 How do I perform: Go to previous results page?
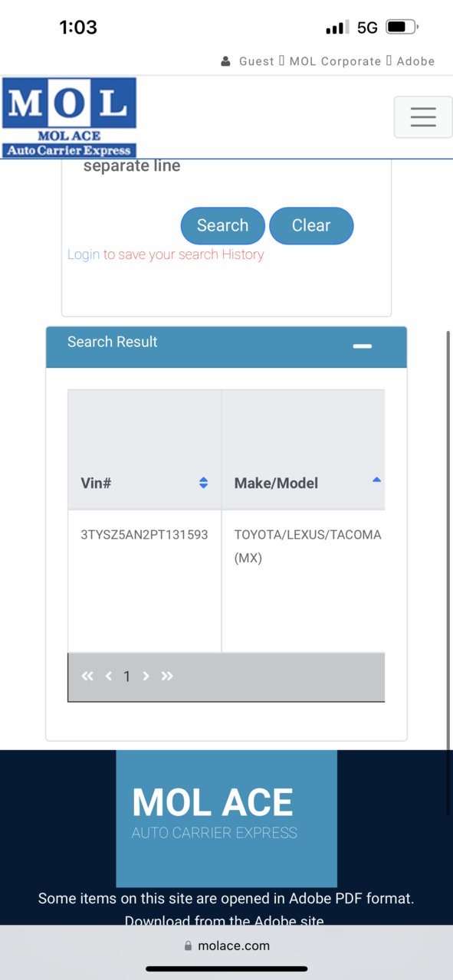[108, 676]
